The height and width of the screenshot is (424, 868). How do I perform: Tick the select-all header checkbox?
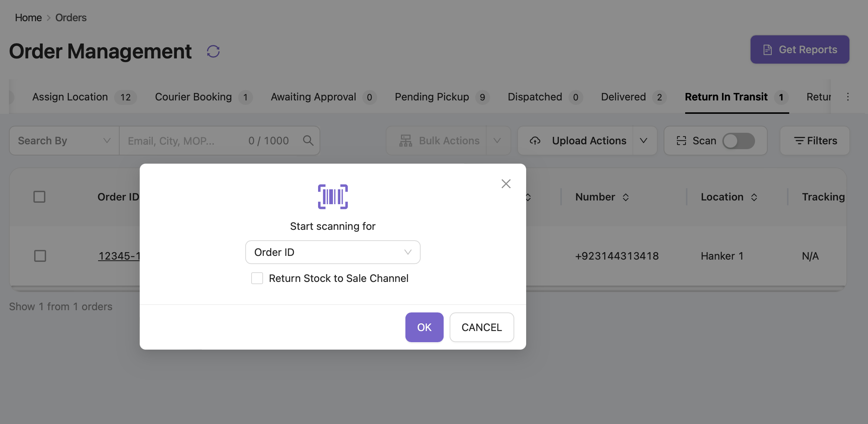pyautogui.click(x=39, y=197)
